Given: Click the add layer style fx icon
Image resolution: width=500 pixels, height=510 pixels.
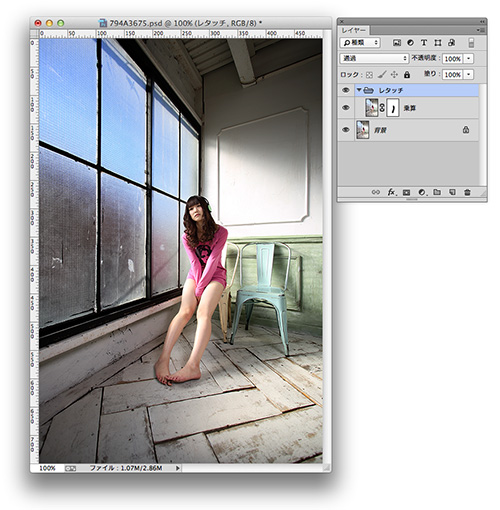Looking at the screenshot, I should pyautogui.click(x=391, y=192).
